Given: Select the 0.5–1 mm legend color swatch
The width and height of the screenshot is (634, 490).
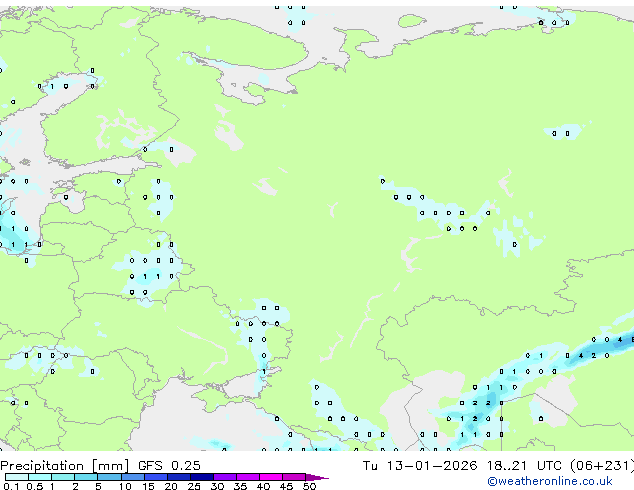Looking at the screenshot, I should (40, 477).
